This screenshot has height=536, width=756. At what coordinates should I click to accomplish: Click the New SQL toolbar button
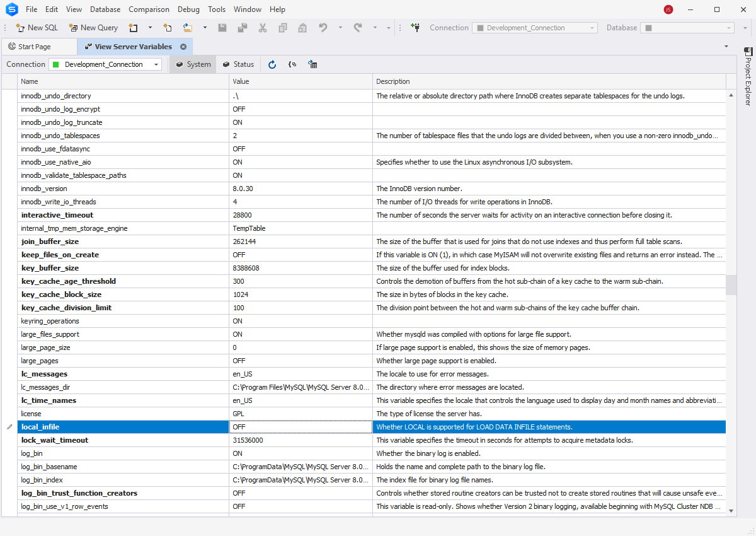click(x=37, y=28)
